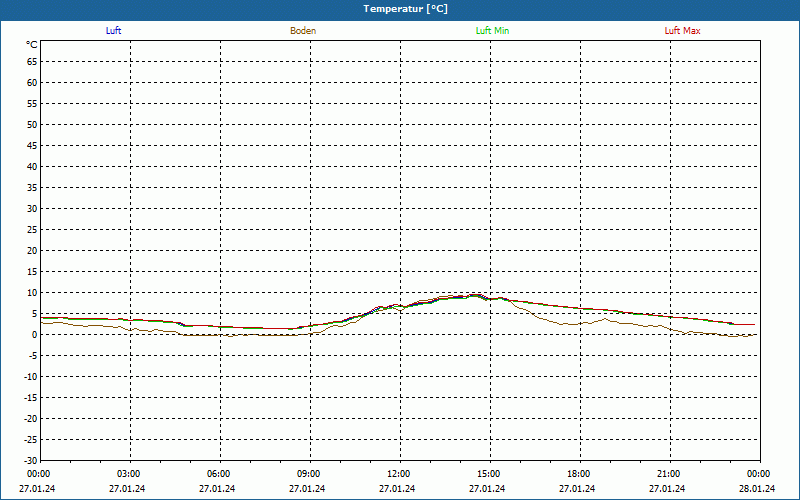This screenshot has height=500, width=800.
Task: Click the 15:00 time axis label
Action: pos(489,474)
